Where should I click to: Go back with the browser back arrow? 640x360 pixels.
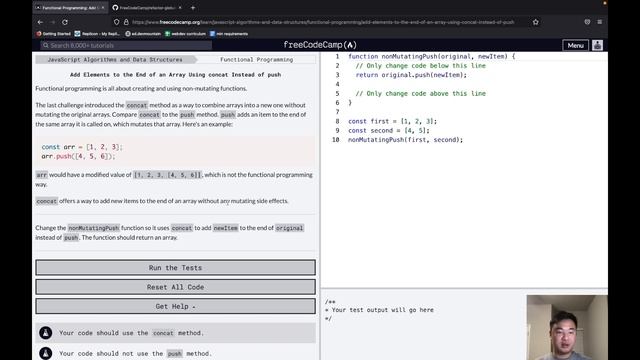(40, 22)
